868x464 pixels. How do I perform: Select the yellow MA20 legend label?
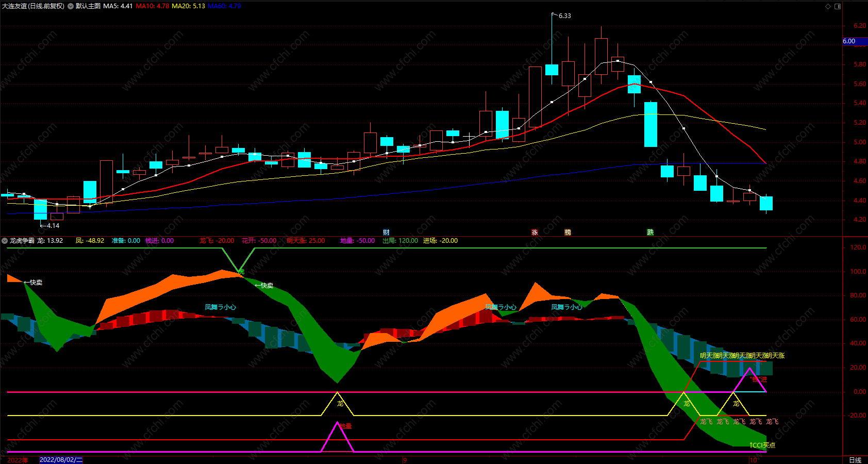[x=188, y=6]
